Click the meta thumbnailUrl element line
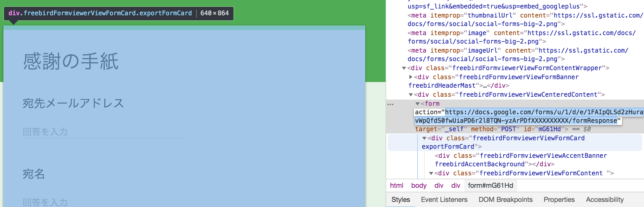 pos(525,20)
